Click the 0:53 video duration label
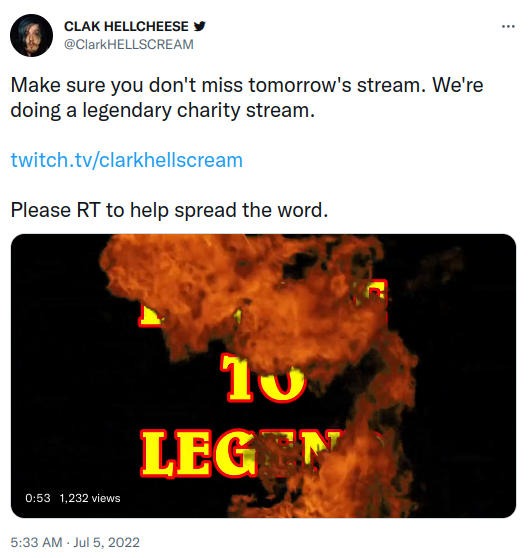Screen dimensions: 530x558 coord(38,498)
